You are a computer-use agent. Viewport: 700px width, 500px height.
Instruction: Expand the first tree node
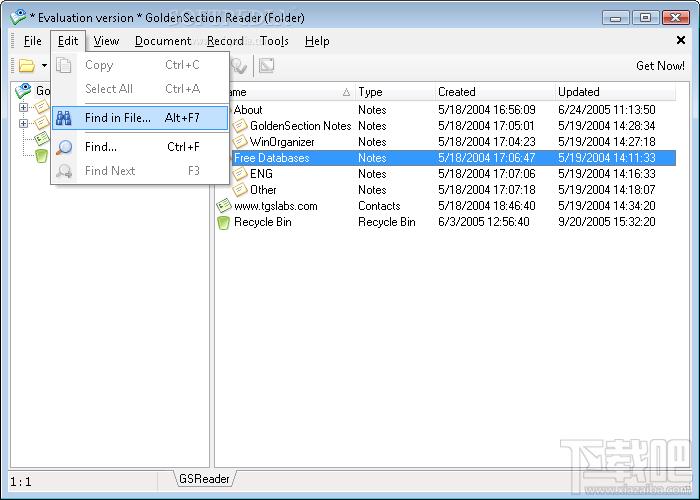pos(23,107)
